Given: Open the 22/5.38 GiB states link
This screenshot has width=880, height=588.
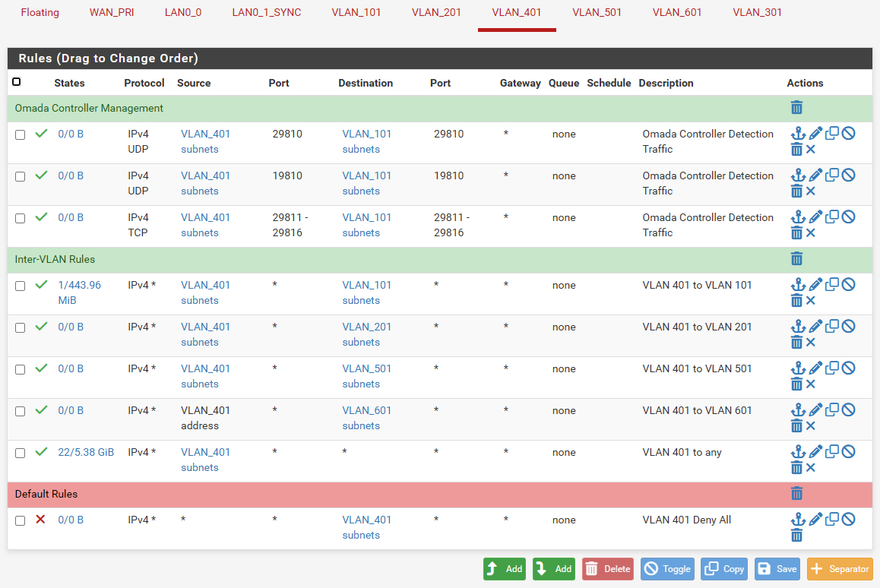Looking at the screenshot, I should pyautogui.click(x=86, y=452).
